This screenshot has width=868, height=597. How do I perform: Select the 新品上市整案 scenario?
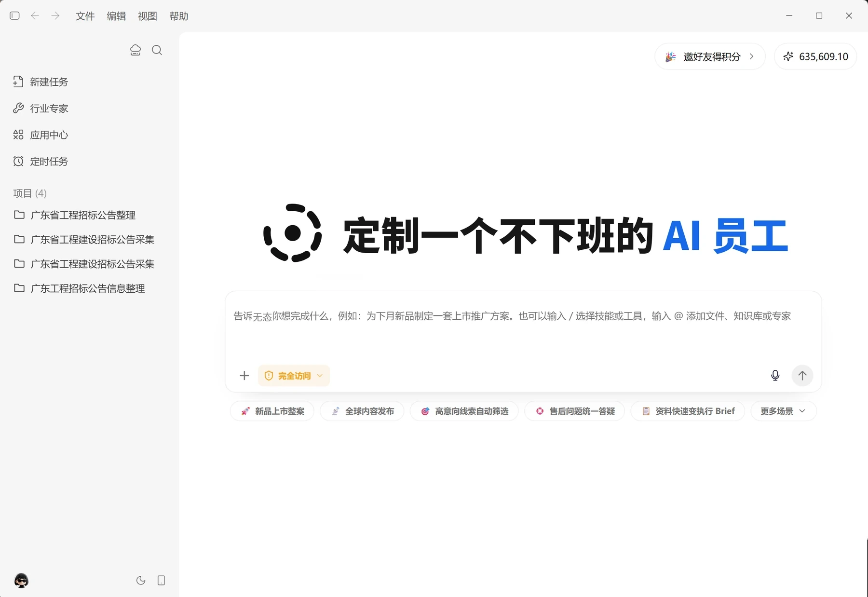272,411
